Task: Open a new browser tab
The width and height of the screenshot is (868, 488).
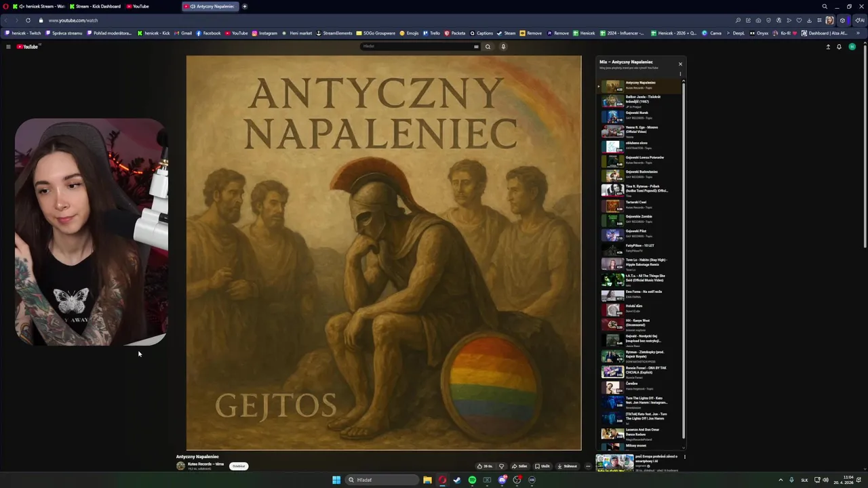Action: [x=245, y=6]
